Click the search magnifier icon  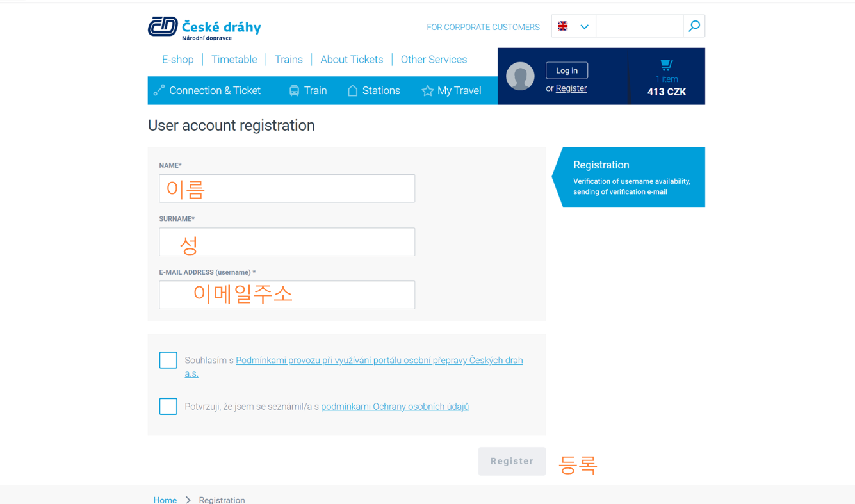pos(694,26)
